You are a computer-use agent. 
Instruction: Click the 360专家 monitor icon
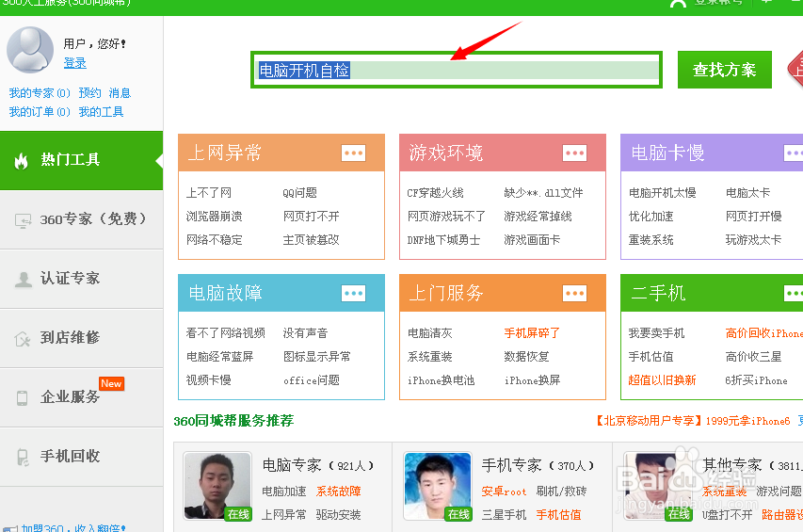click(23, 220)
